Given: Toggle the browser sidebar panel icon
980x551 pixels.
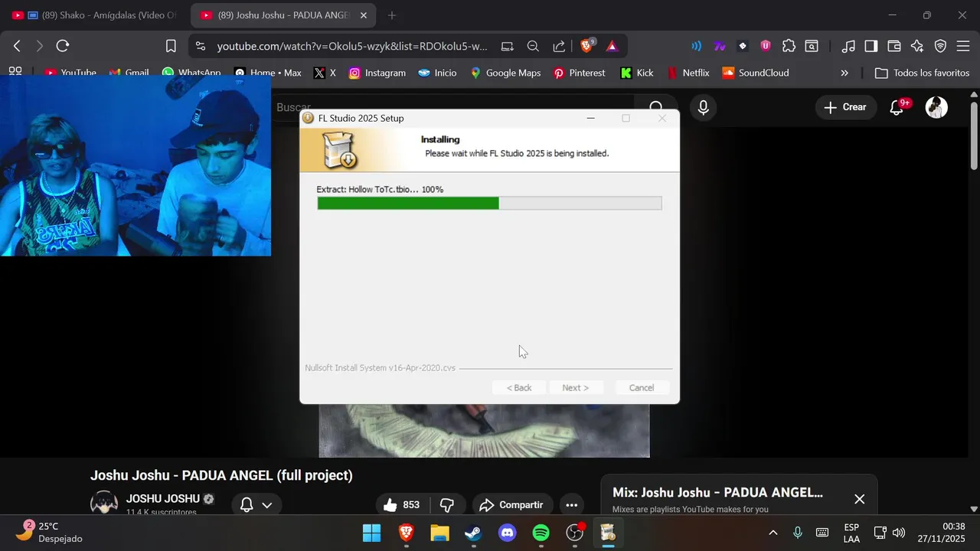Looking at the screenshot, I should pyautogui.click(x=871, y=46).
